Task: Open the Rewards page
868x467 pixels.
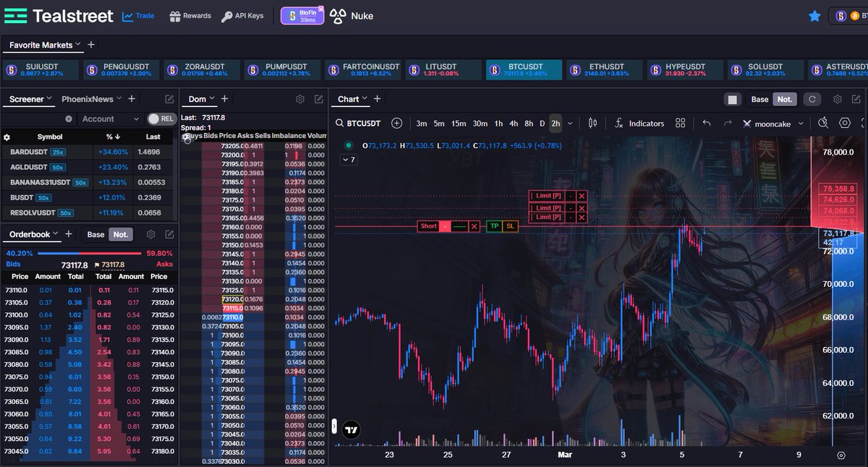Action: [190, 16]
